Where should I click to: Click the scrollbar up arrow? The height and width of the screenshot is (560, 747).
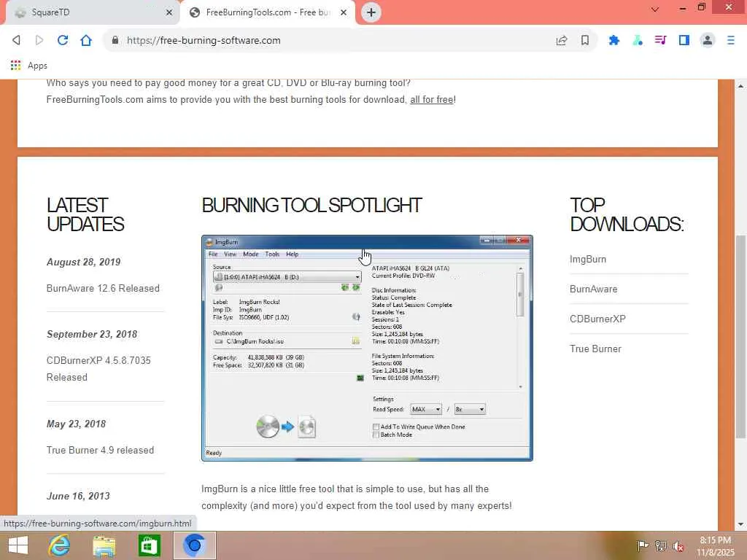point(740,86)
